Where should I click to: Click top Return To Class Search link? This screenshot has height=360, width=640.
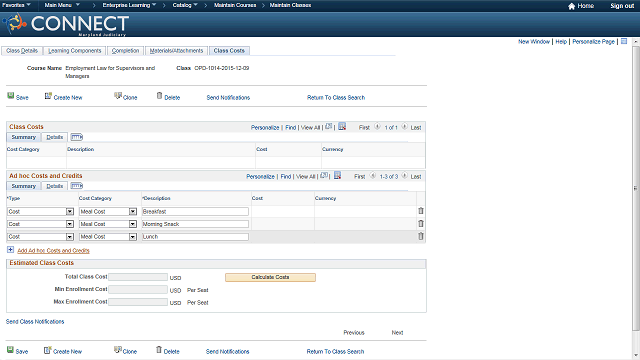click(336, 98)
